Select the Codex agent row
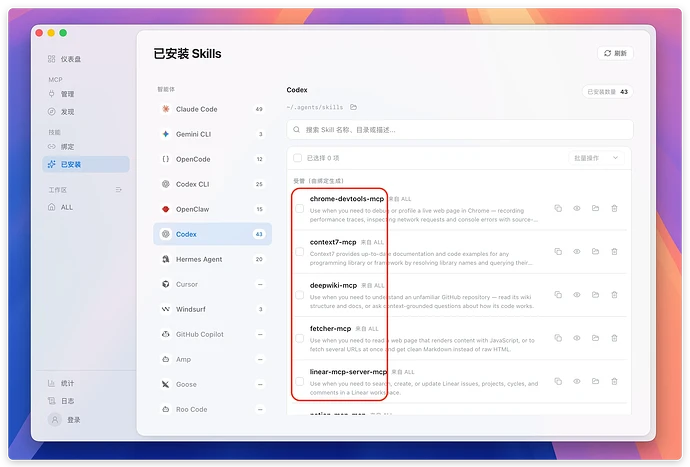Image resolution: width=690 pixels, height=467 pixels. [x=213, y=234]
